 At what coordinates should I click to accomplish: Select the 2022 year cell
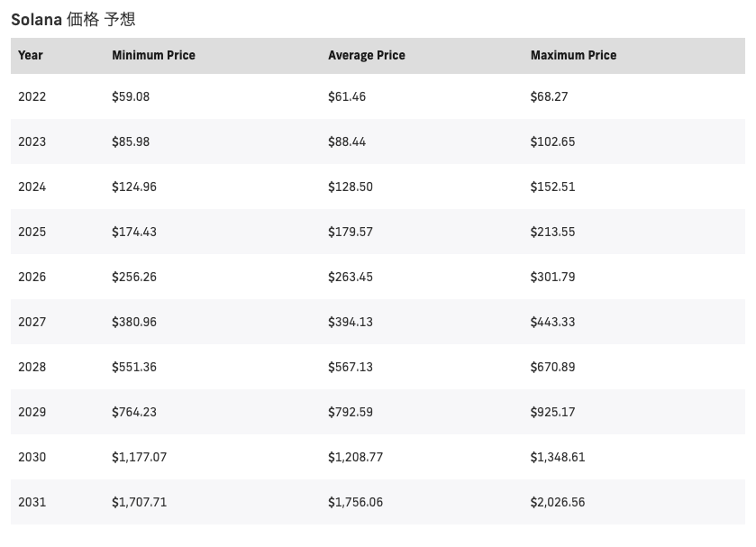click(32, 96)
